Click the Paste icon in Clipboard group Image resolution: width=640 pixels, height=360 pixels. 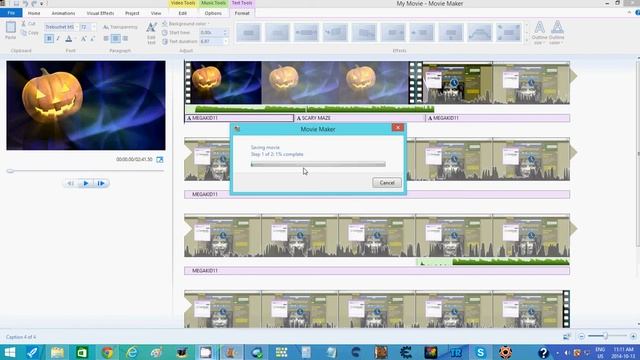pos(11,28)
